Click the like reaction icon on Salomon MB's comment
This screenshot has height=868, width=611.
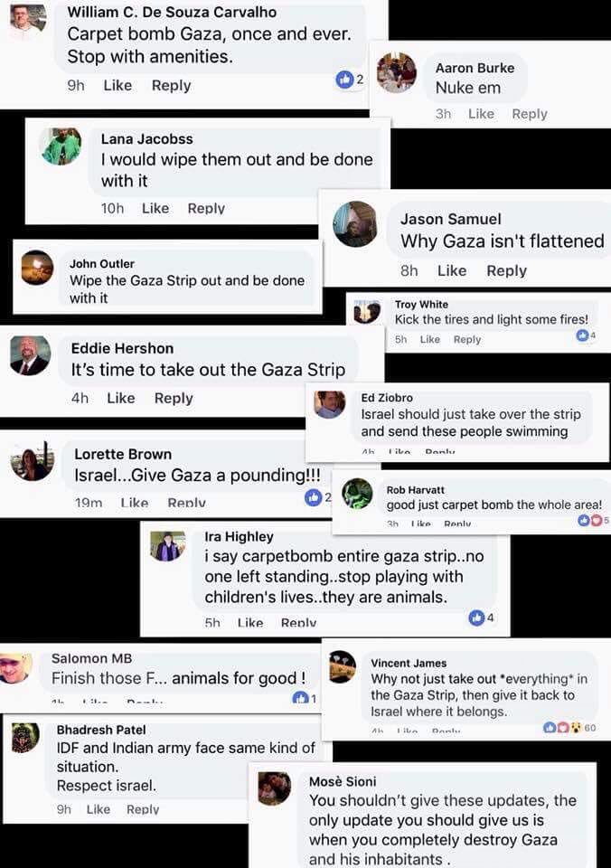[x=300, y=697]
